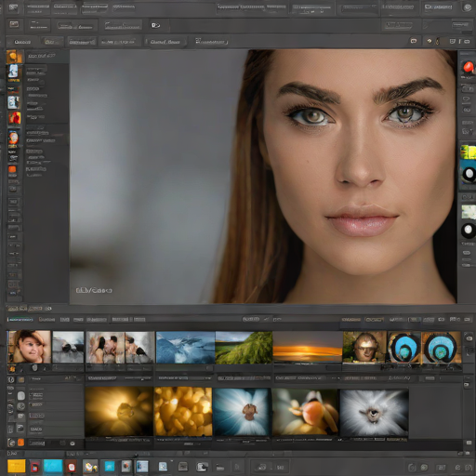Open the colorful paint palette icon in bottom bar
476x476 pixels.
[90, 467]
